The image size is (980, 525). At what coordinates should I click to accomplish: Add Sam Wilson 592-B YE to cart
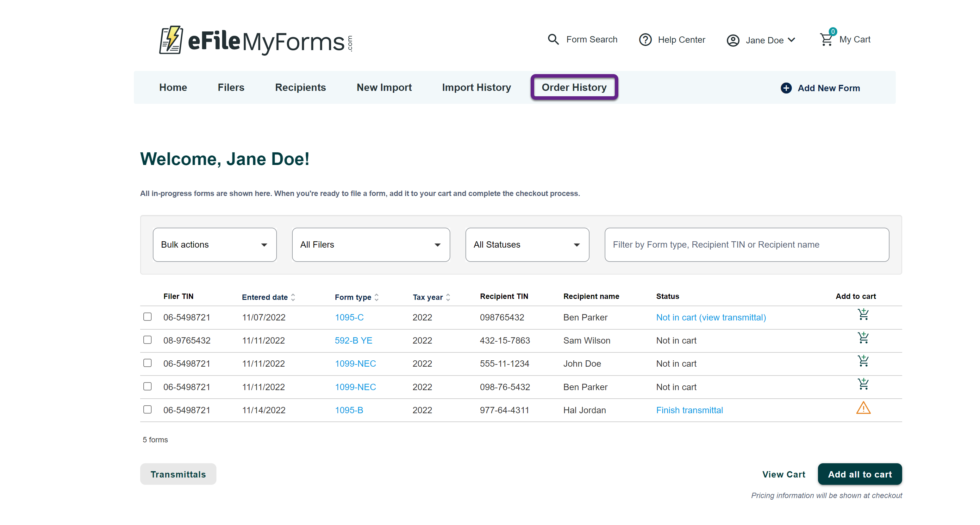[863, 338]
